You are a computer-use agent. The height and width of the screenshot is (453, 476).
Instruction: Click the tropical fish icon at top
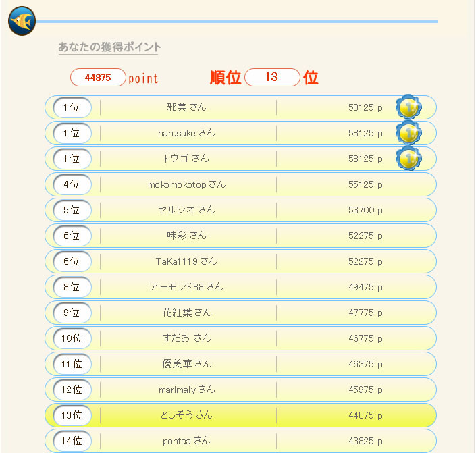(22, 22)
